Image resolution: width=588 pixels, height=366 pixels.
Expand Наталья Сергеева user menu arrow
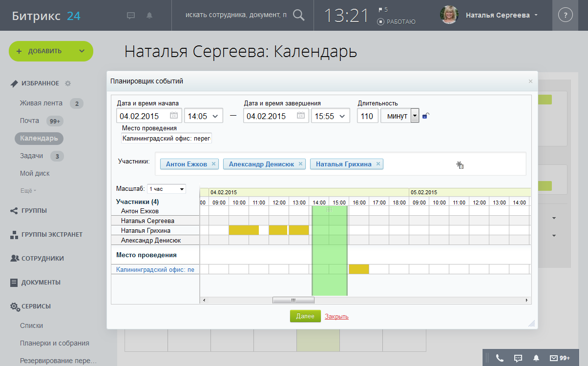(x=536, y=15)
